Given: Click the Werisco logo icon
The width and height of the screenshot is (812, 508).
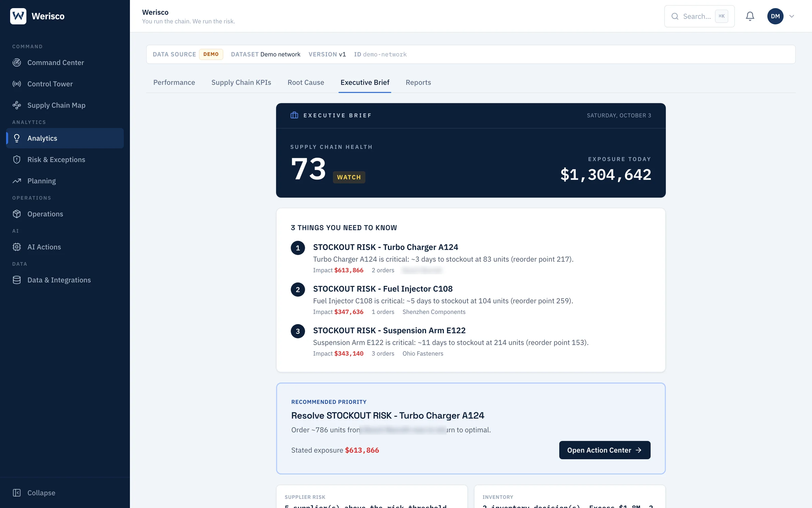Looking at the screenshot, I should tap(18, 16).
